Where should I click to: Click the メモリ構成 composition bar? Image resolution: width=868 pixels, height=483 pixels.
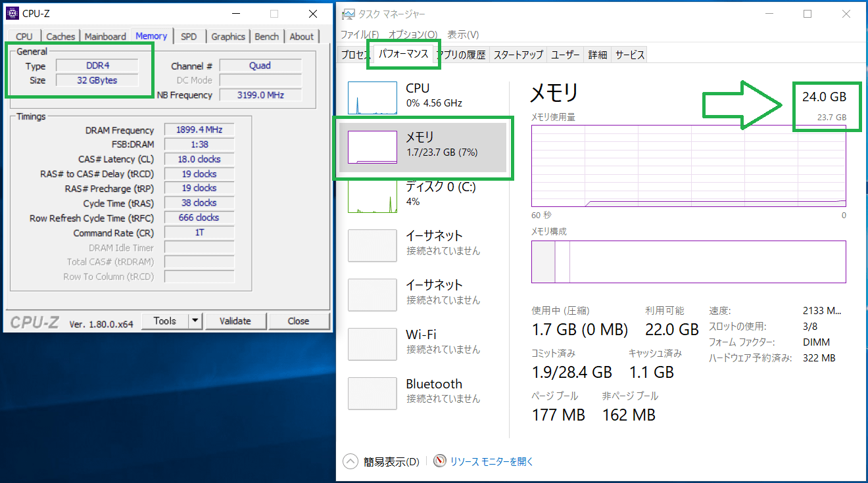pyautogui.click(x=688, y=262)
